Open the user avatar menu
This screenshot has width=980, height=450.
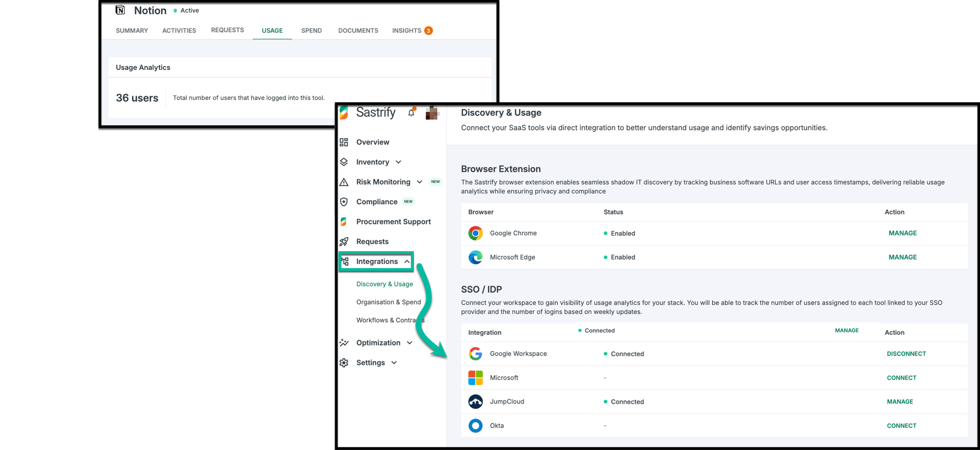point(432,113)
